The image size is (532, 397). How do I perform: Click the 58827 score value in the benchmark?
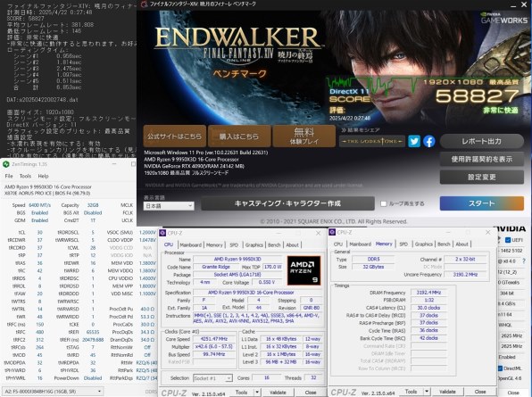pyautogui.click(x=477, y=96)
